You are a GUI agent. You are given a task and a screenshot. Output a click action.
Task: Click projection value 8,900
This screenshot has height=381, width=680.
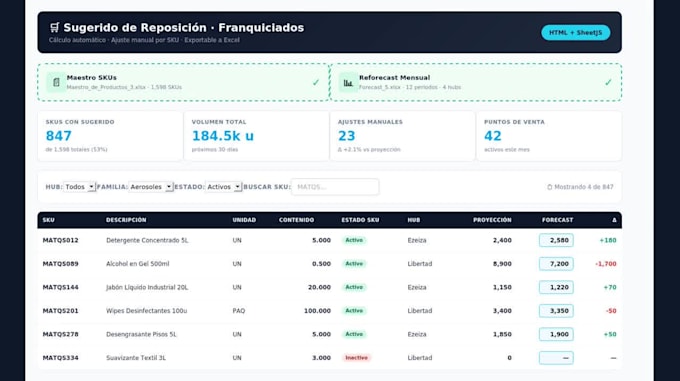pyautogui.click(x=502, y=264)
